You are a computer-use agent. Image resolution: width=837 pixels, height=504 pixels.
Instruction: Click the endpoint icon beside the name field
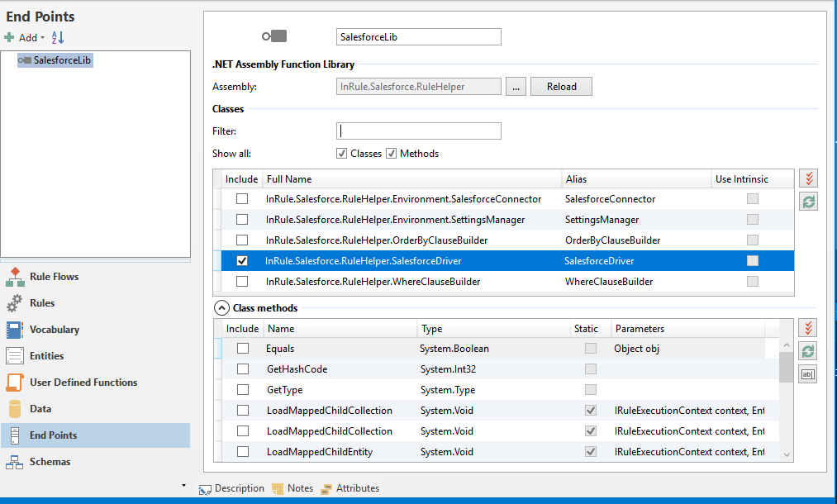pos(274,36)
